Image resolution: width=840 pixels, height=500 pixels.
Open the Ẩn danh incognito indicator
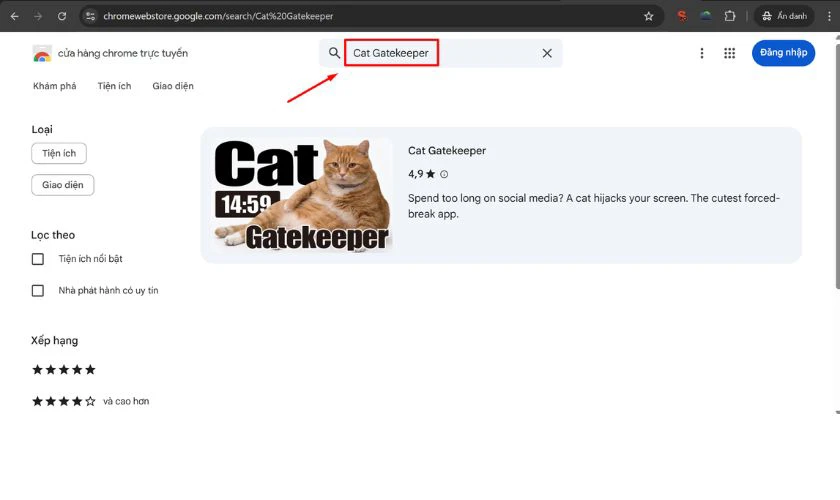[x=784, y=16]
